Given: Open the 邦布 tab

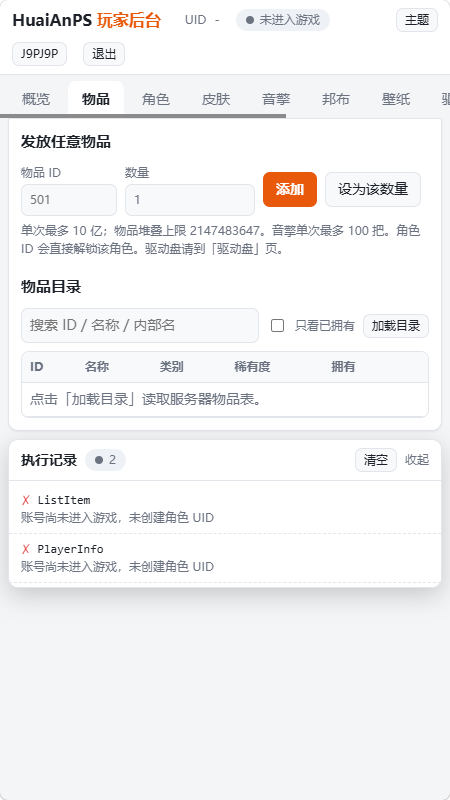Looking at the screenshot, I should [x=336, y=99].
